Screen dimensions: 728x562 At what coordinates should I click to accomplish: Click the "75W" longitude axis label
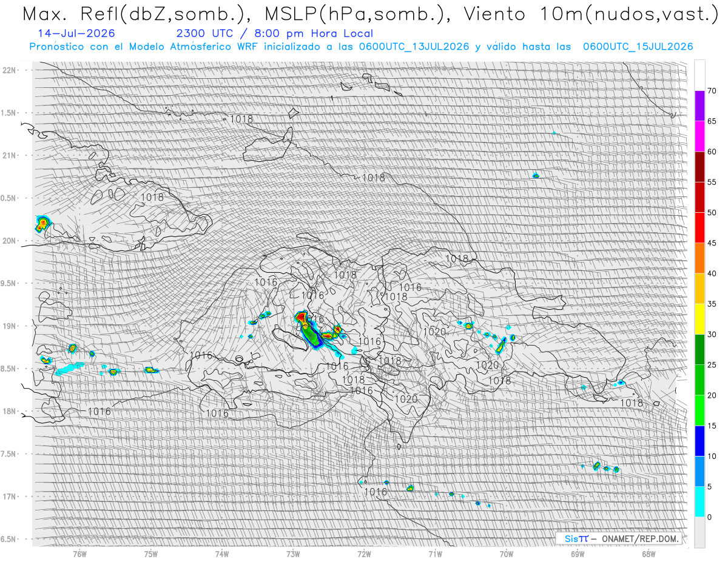click(151, 554)
